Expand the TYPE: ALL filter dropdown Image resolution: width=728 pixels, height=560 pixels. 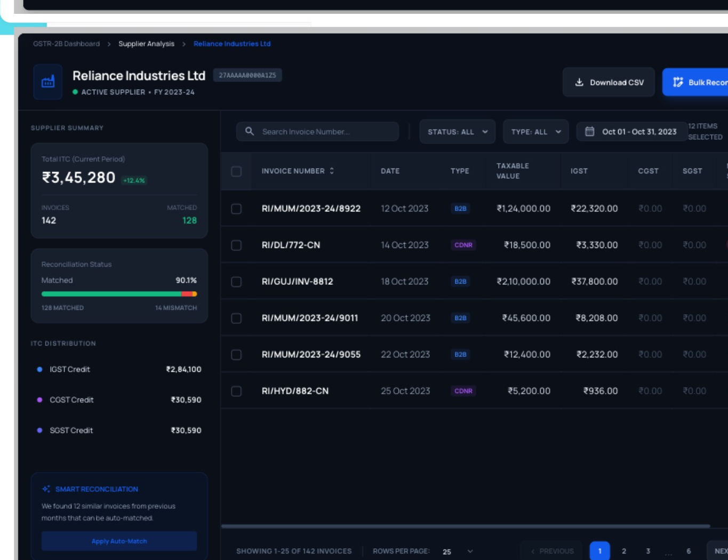[535, 132]
